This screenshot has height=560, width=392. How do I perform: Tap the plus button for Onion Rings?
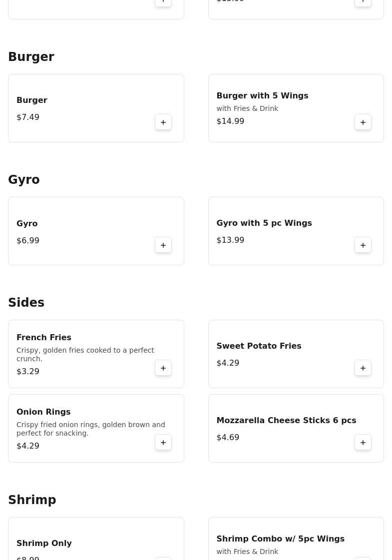[x=163, y=443]
